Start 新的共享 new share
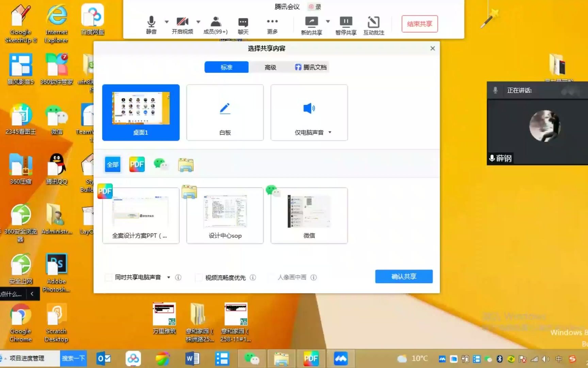 tap(311, 26)
